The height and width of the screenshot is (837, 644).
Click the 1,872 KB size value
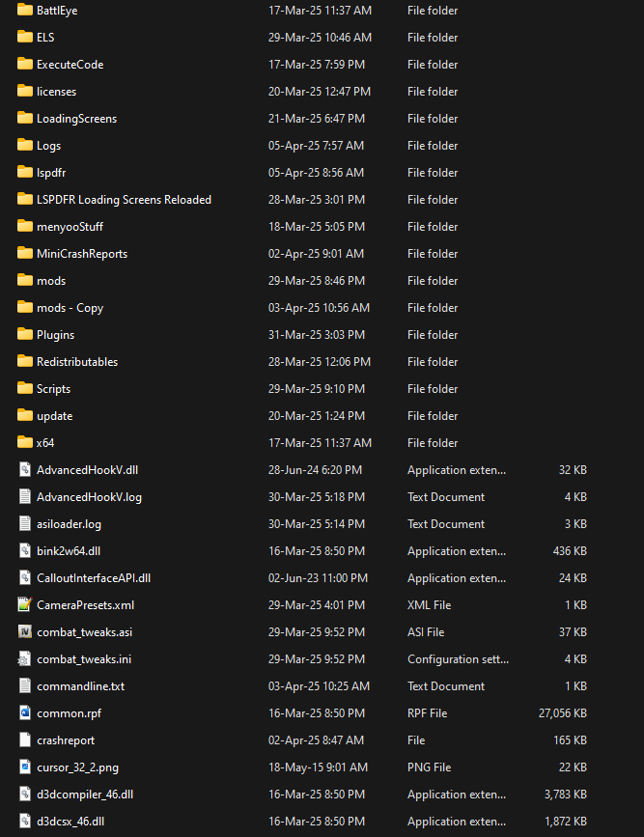tap(566, 822)
